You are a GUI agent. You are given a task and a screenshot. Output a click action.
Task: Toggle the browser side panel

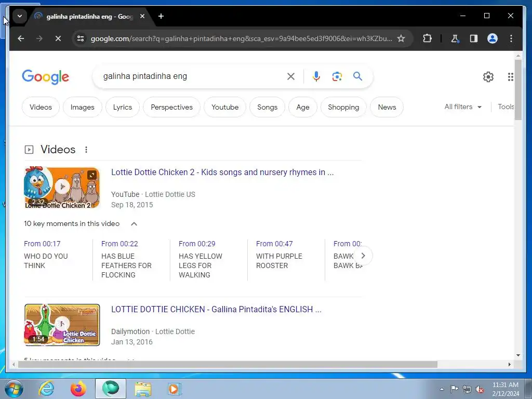click(474, 38)
